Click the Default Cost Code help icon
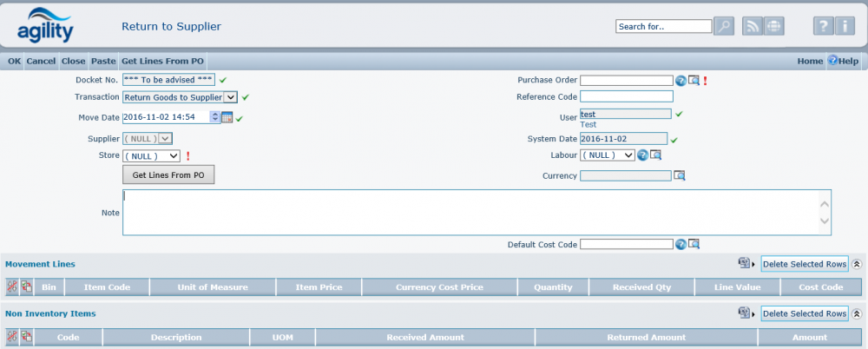The height and width of the screenshot is (349, 868). pyautogui.click(x=681, y=245)
